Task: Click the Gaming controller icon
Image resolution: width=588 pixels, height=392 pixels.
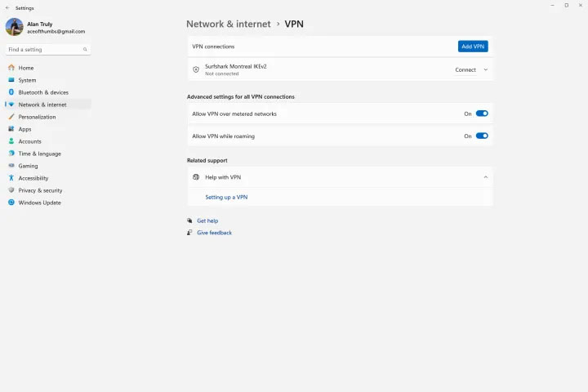Action: click(x=11, y=166)
